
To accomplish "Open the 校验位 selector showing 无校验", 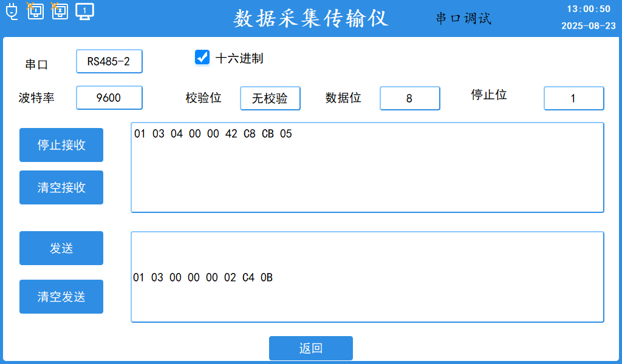I will (x=270, y=98).
